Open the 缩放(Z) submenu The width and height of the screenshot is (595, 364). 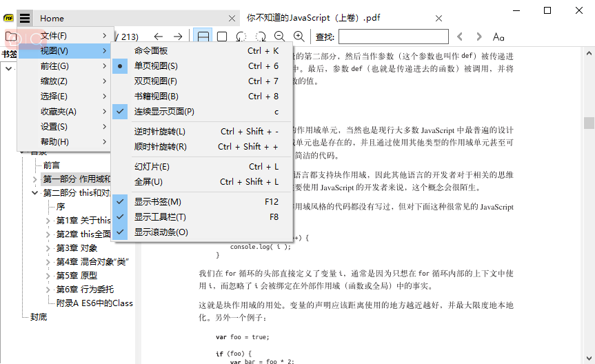point(64,81)
